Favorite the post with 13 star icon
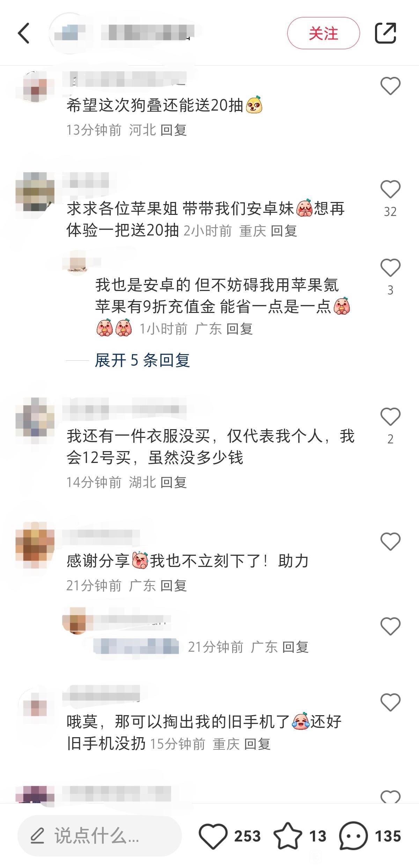The image size is (419, 868). pyautogui.click(x=288, y=836)
